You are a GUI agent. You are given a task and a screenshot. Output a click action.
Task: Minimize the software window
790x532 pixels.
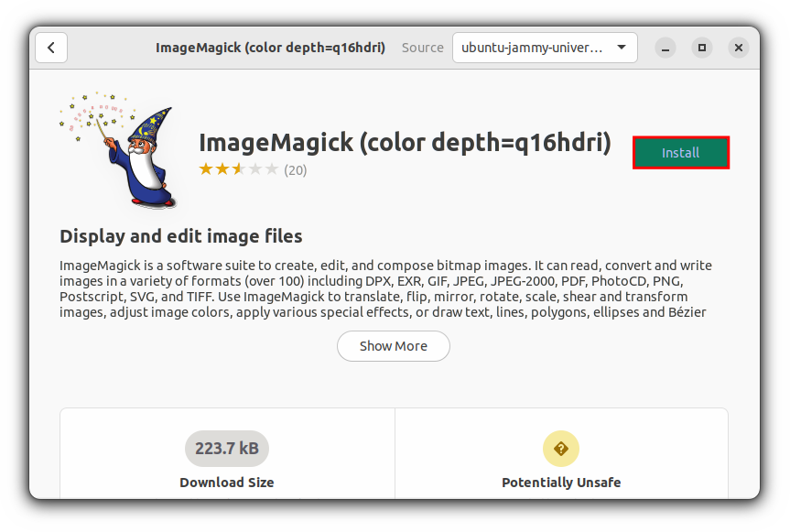tap(666, 48)
